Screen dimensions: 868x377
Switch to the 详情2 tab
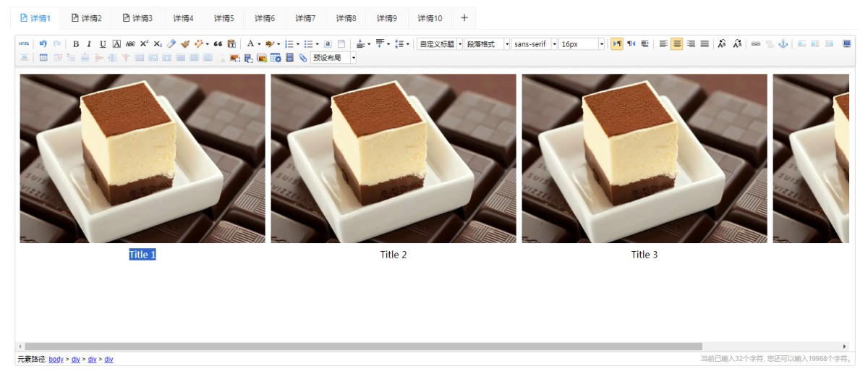coord(87,18)
